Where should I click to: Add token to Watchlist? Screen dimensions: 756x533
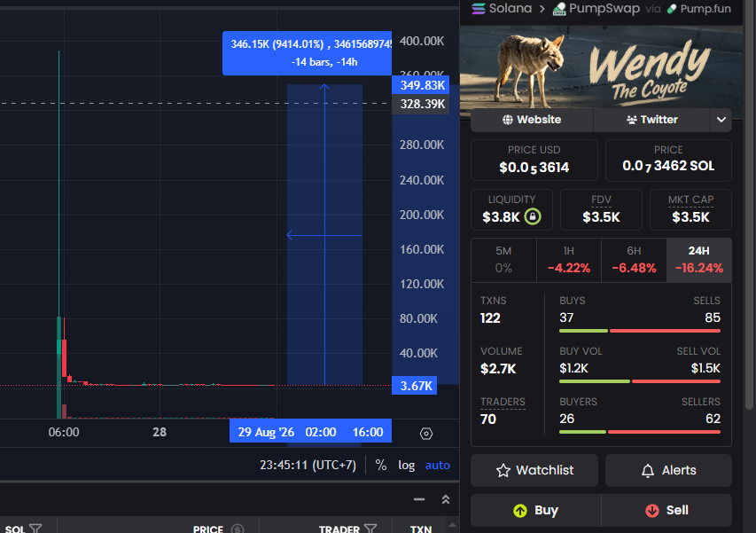pyautogui.click(x=534, y=470)
